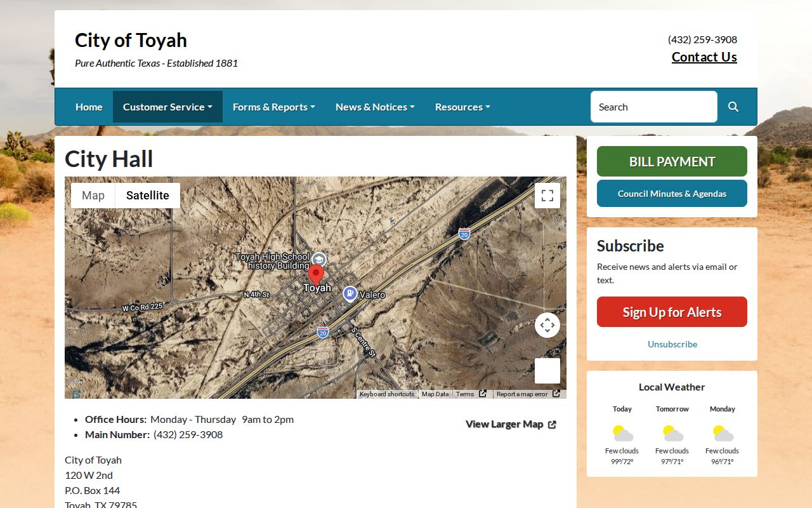This screenshot has width=812, height=508.
Task: Toggle fullscreen map view
Action: [x=547, y=196]
